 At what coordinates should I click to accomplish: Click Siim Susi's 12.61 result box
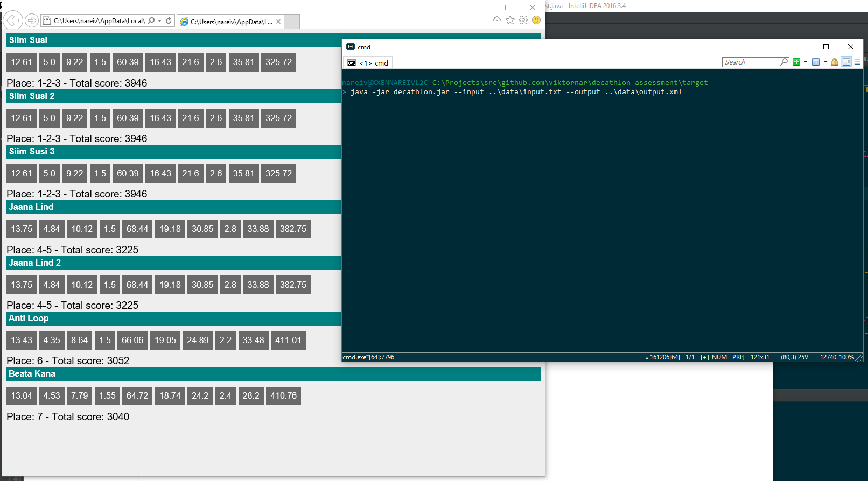pyautogui.click(x=22, y=62)
